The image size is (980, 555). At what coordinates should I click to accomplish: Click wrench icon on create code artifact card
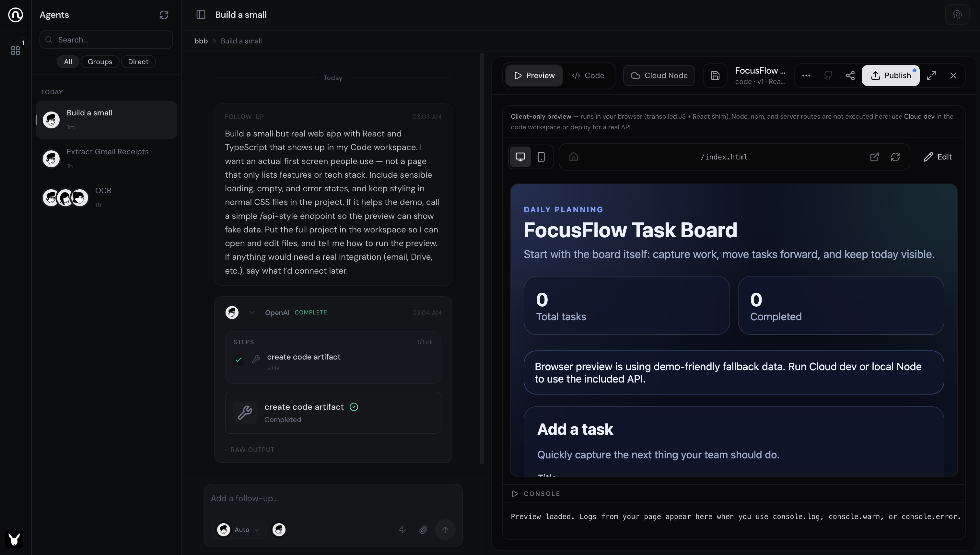tap(245, 412)
